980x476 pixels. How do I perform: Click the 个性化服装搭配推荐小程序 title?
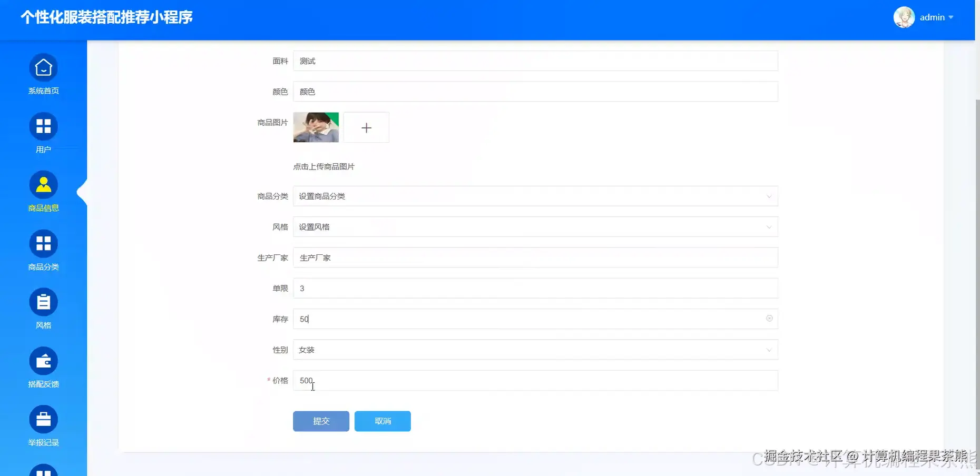coord(106,17)
